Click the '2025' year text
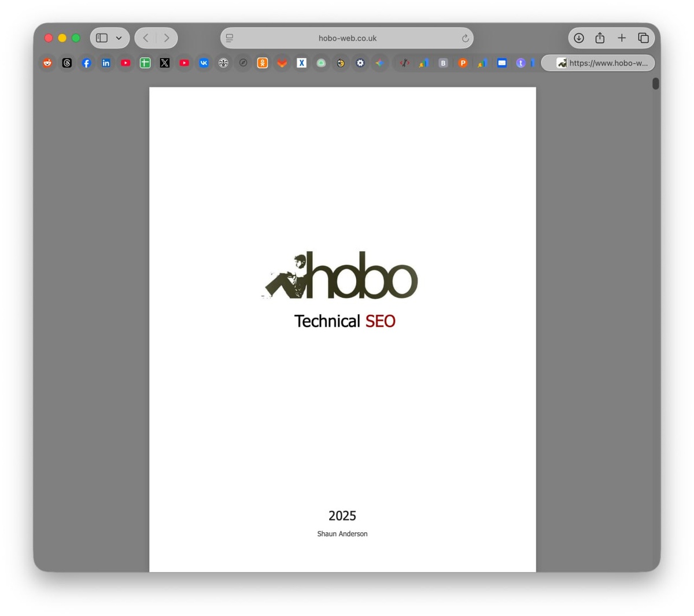This screenshot has height=616, width=694. click(342, 516)
